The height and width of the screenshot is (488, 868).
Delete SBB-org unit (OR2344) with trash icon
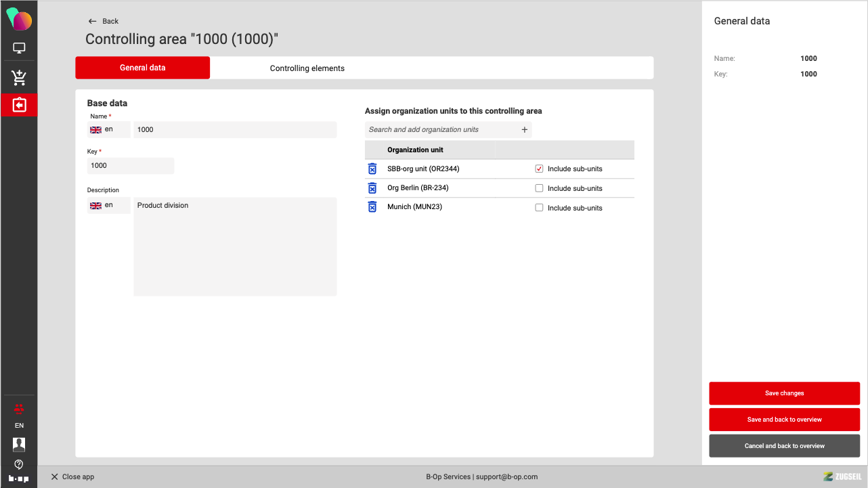tap(372, 169)
